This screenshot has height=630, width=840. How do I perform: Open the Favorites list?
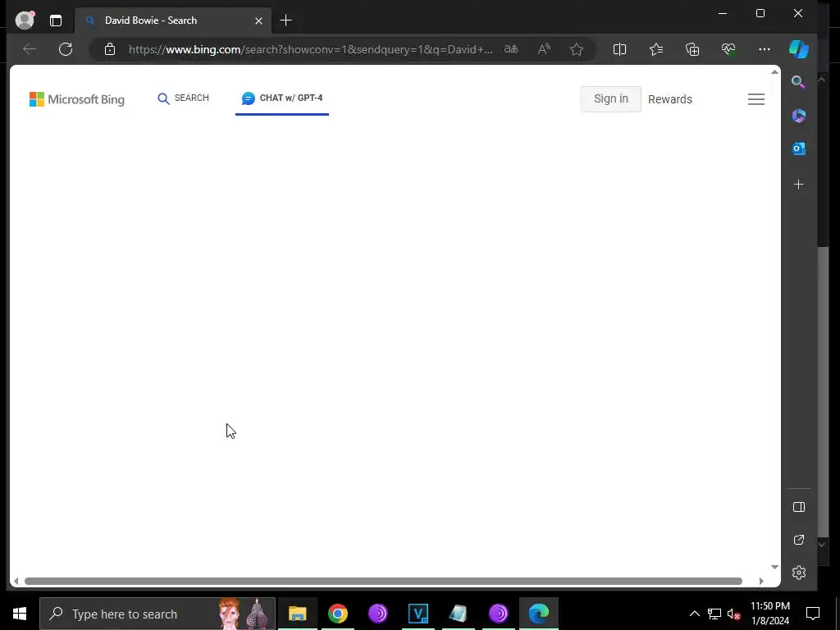click(656, 49)
